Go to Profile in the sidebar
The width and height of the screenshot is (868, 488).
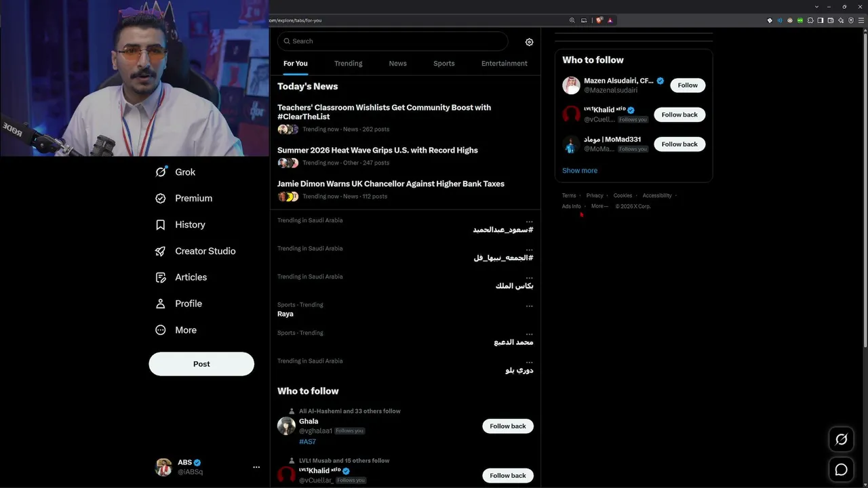coord(178,304)
